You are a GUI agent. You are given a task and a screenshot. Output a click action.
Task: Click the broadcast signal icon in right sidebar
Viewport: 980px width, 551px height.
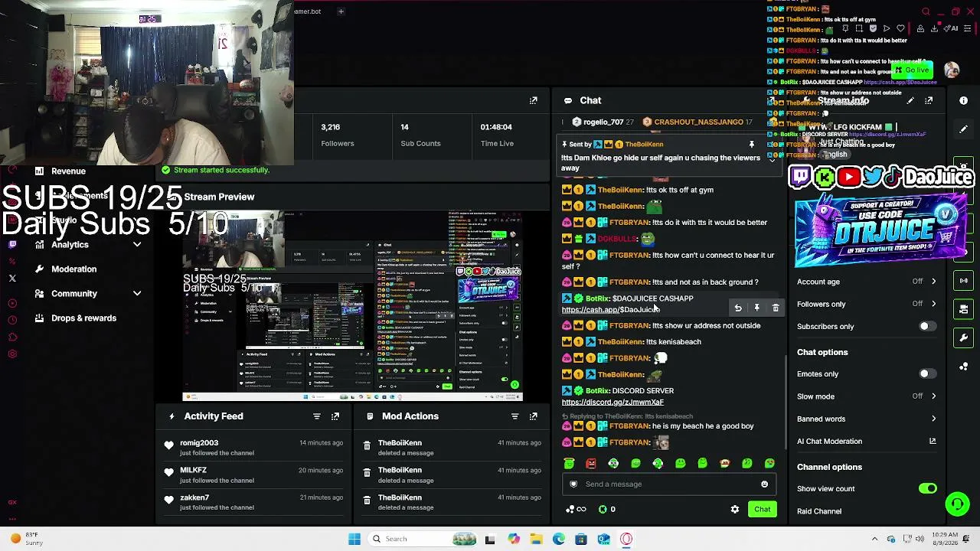tap(964, 281)
